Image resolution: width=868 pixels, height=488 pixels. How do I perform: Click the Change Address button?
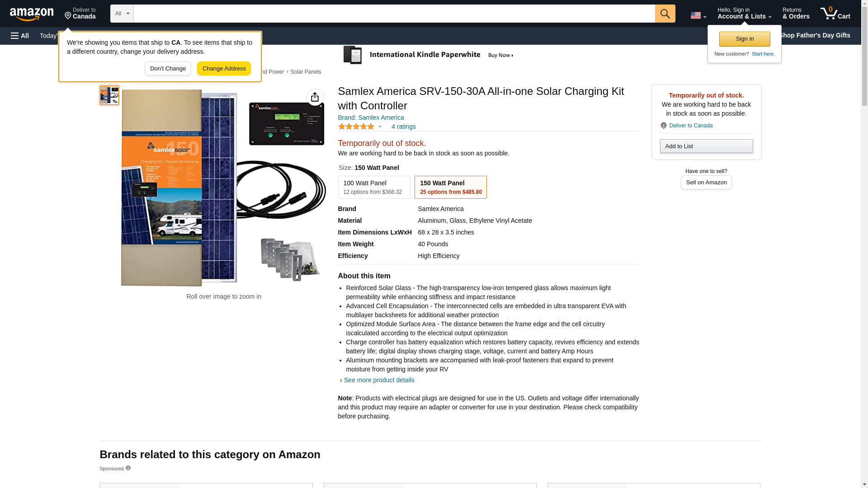click(x=224, y=69)
